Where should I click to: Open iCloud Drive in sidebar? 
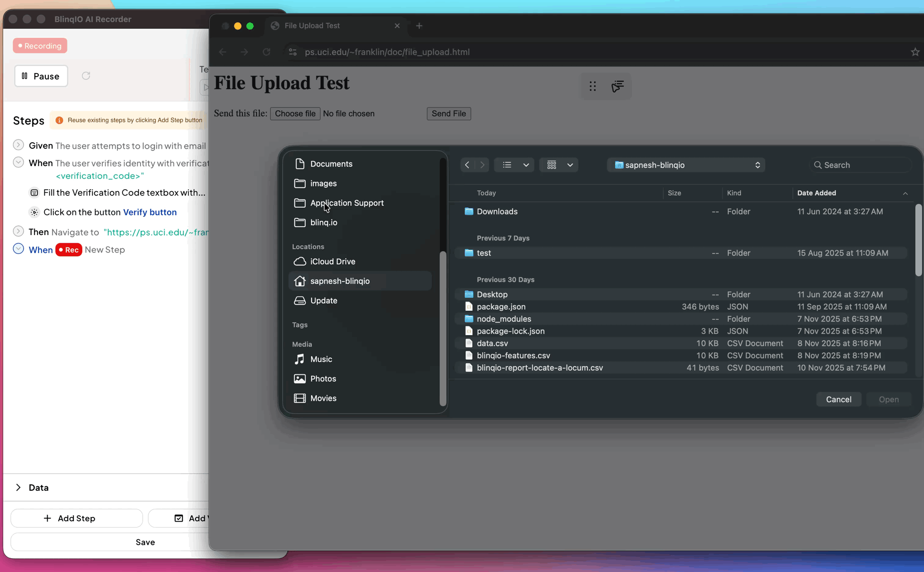click(x=333, y=261)
